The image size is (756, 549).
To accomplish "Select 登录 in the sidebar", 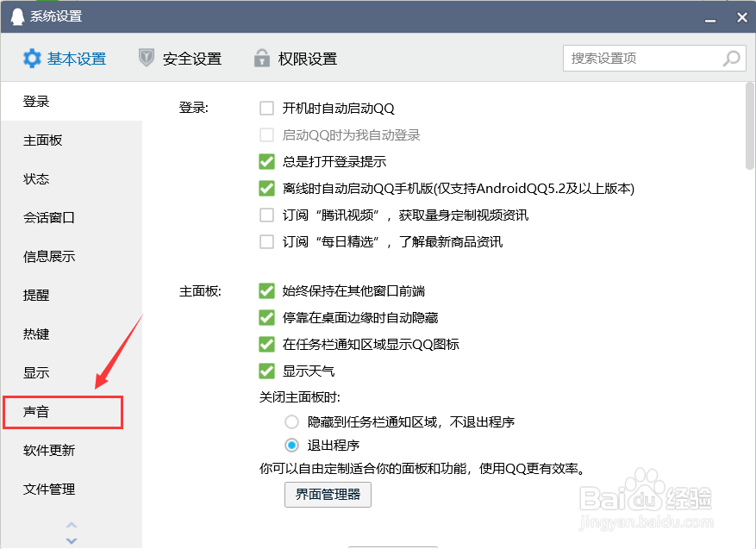I will (x=72, y=101).
